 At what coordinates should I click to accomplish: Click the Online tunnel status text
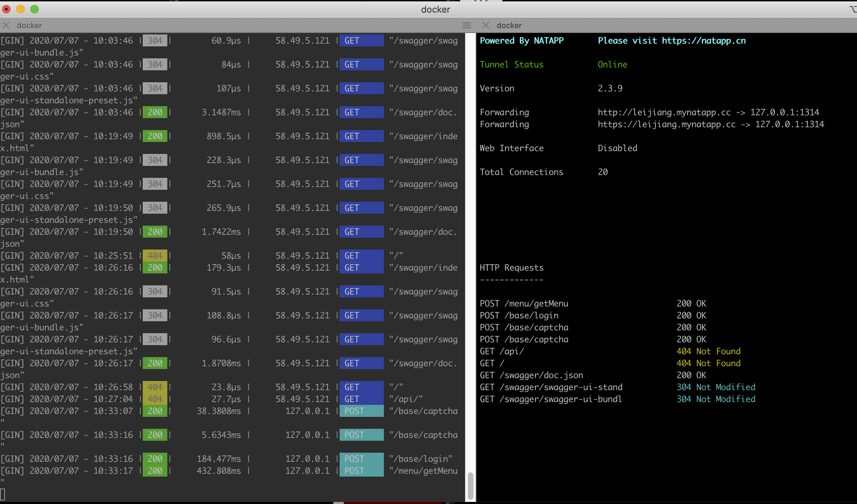612,64
